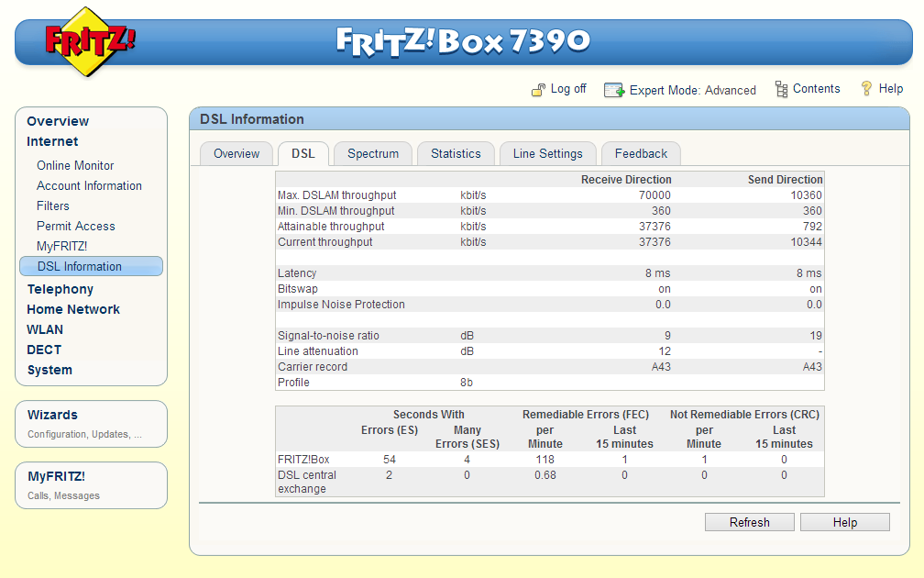924x578 pixels.
Task: Switch to the Overview tab
Action: [236, 154]
